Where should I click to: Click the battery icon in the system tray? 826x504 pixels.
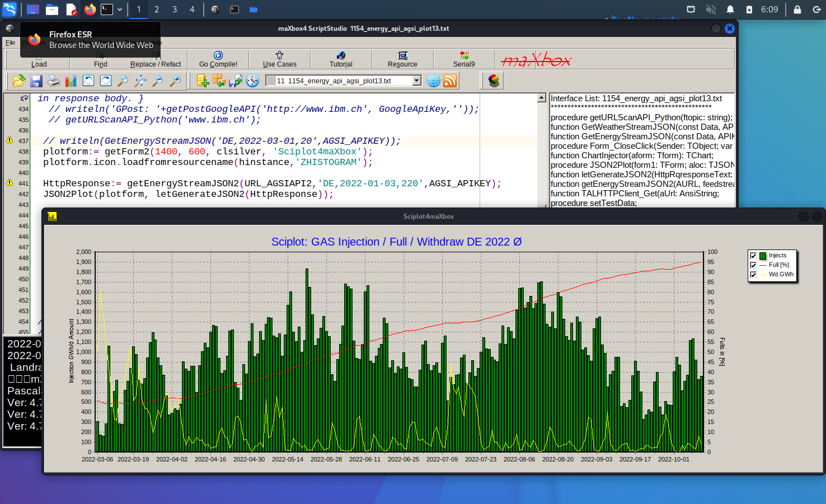point(749,10)
